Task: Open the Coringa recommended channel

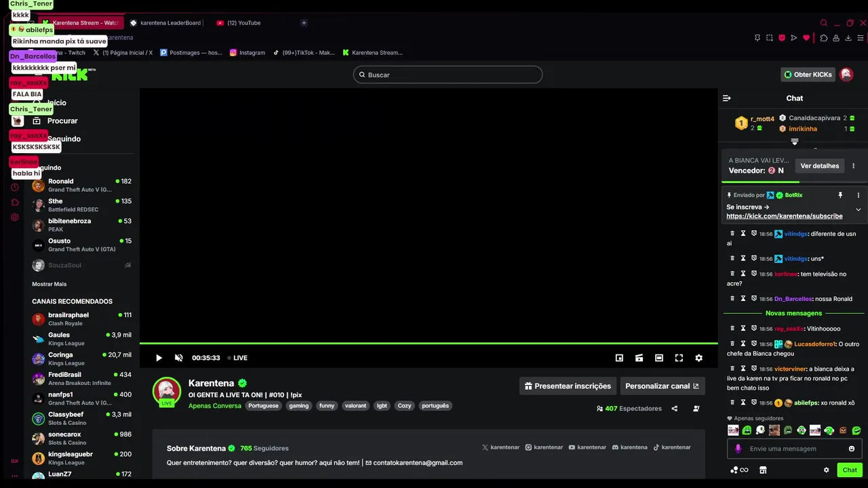Action: click(82, 359)
